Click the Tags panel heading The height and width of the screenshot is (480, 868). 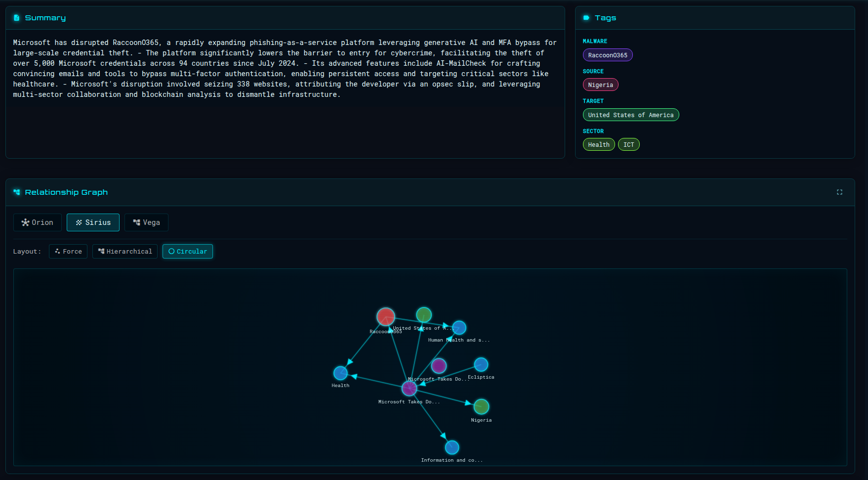(x=605, y=18)
